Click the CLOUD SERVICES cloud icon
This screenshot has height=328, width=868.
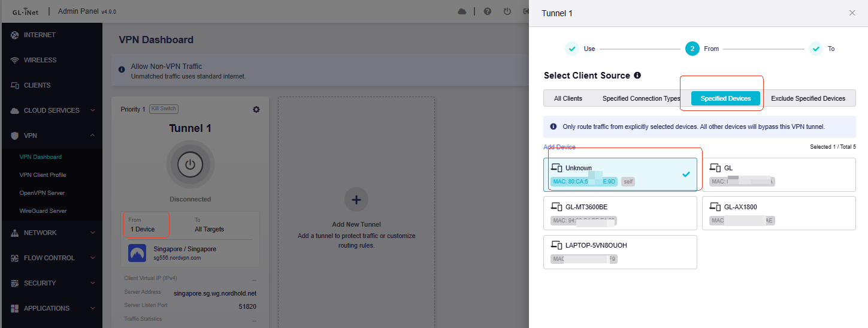[x=15, y=110]
